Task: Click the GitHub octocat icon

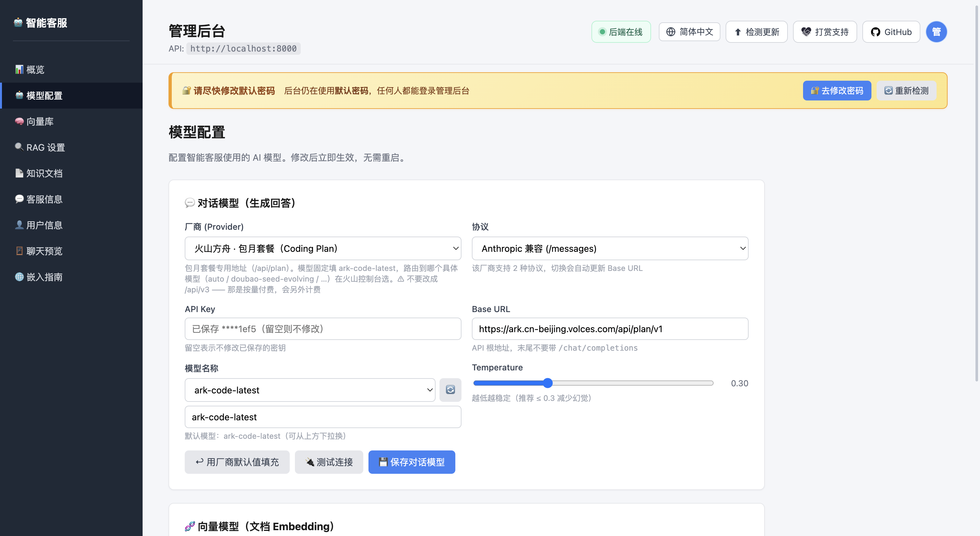Action: coord(875,32)
